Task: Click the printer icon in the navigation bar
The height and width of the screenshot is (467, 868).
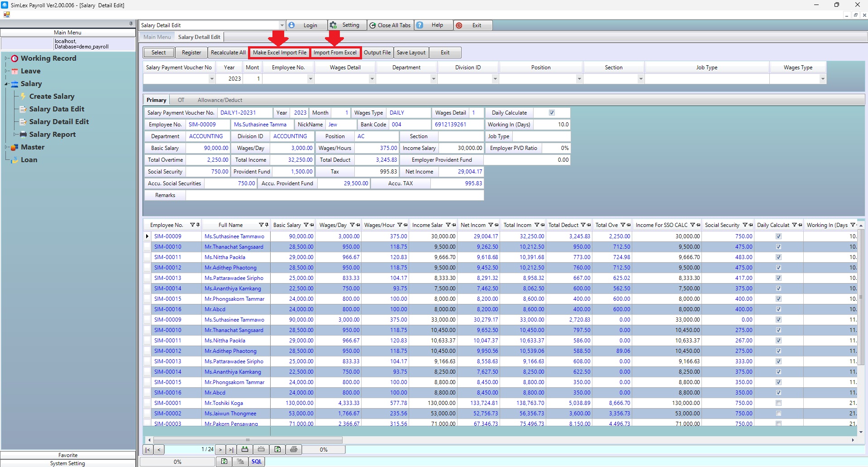Action: tap(294, 449)
